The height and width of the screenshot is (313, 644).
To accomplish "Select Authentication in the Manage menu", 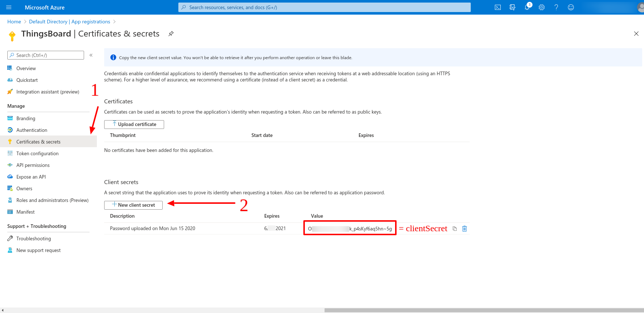I will 32,130.
